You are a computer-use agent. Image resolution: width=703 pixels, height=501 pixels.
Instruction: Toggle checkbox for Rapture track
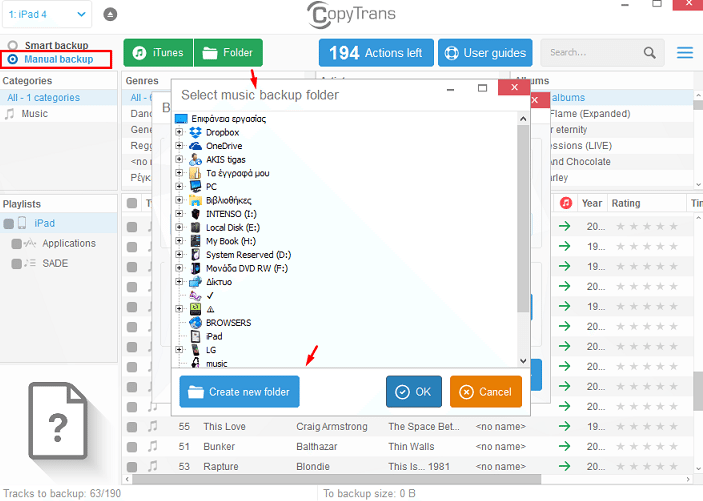(x=132, y=466)
